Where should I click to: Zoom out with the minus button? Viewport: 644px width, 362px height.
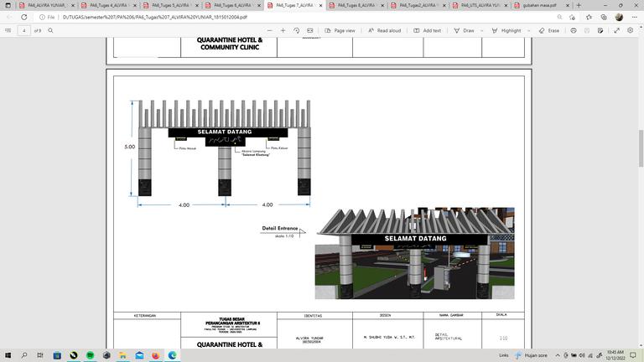269,30
